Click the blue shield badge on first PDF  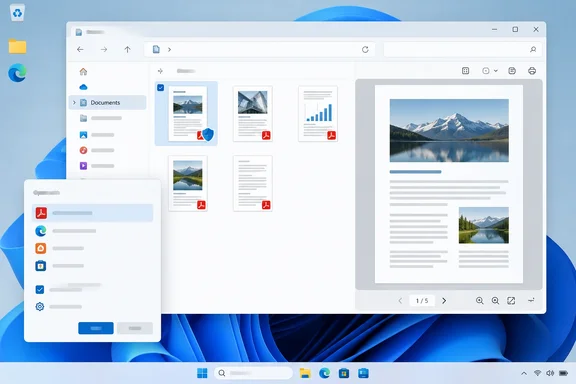208,134
